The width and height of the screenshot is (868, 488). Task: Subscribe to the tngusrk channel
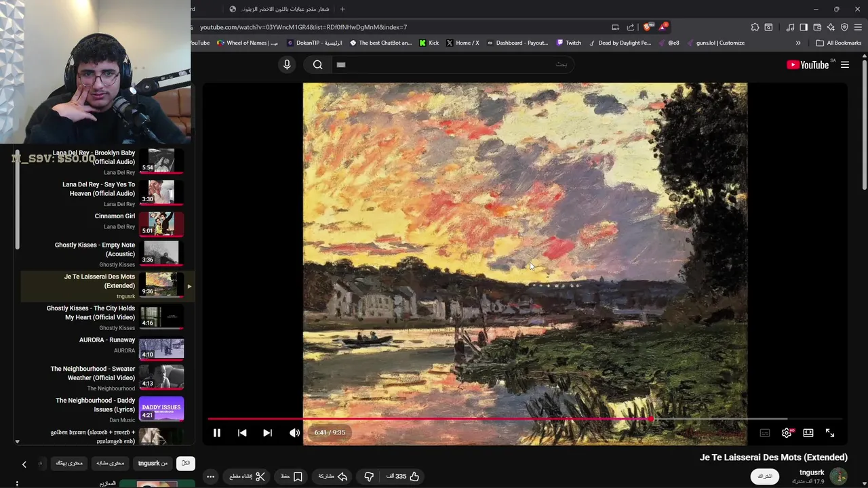point(765,476)
